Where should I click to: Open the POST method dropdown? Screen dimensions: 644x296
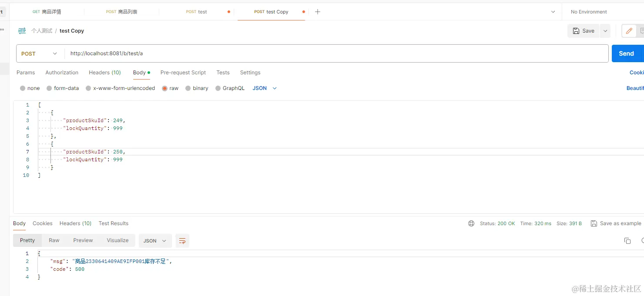click(x=40, y=53)
